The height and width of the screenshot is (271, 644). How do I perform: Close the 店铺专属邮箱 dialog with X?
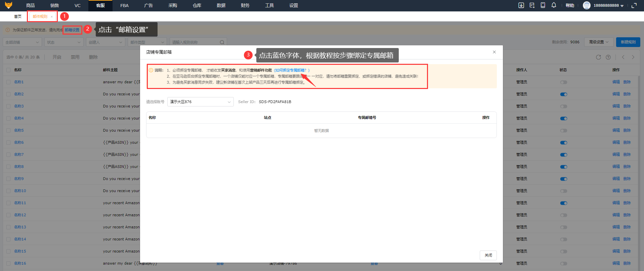[x=494, y=52]
